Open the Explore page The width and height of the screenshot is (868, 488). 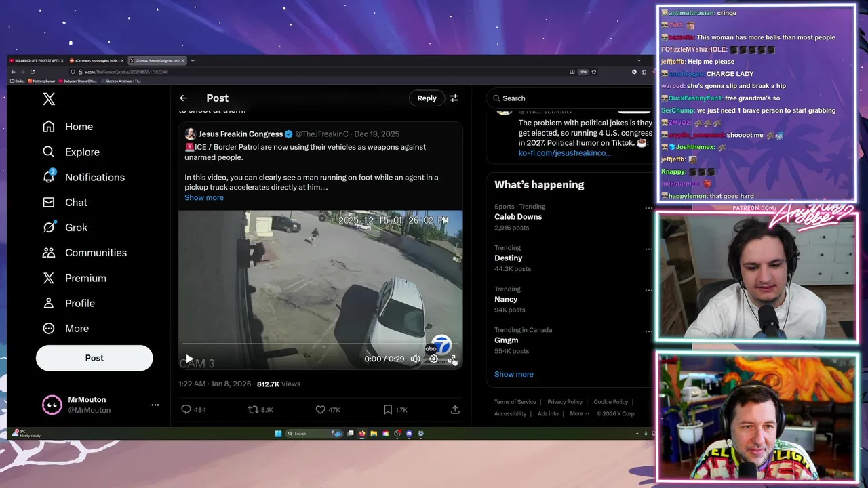coord(71,152)
